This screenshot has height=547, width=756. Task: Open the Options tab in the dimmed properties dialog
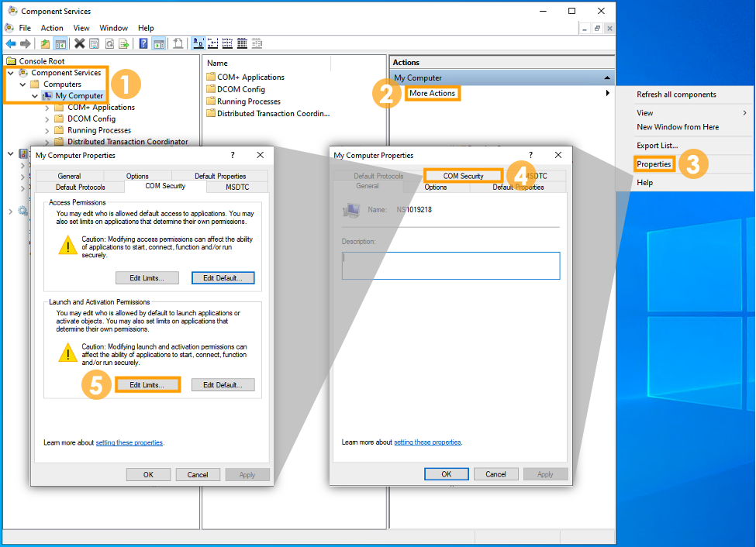(x=436, y=187)
